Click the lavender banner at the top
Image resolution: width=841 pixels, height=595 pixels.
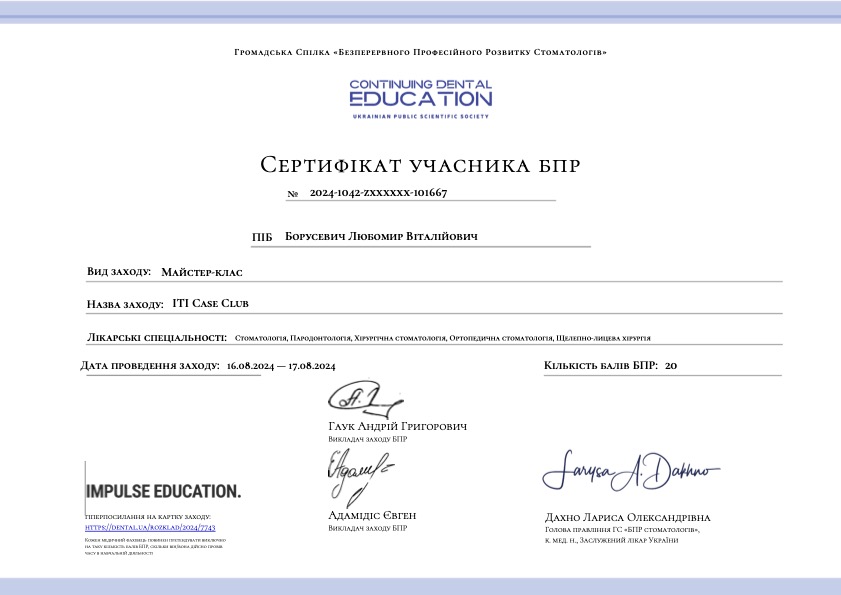point(420,9)
